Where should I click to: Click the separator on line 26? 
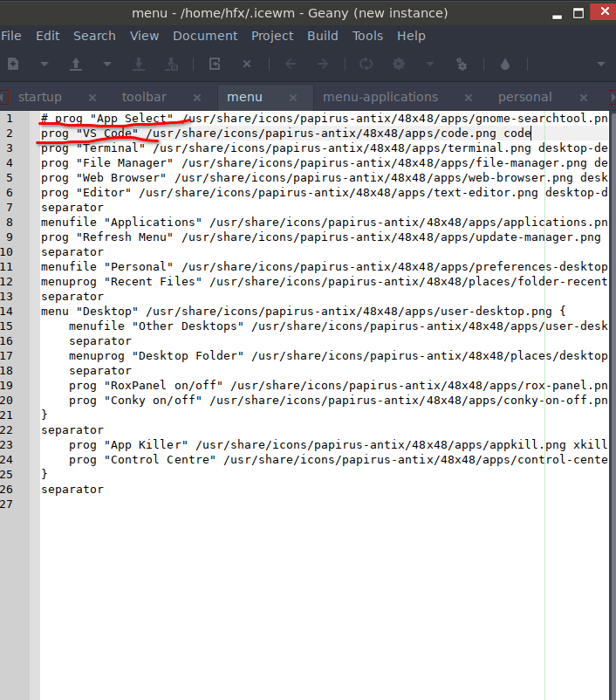coord(72,490)
